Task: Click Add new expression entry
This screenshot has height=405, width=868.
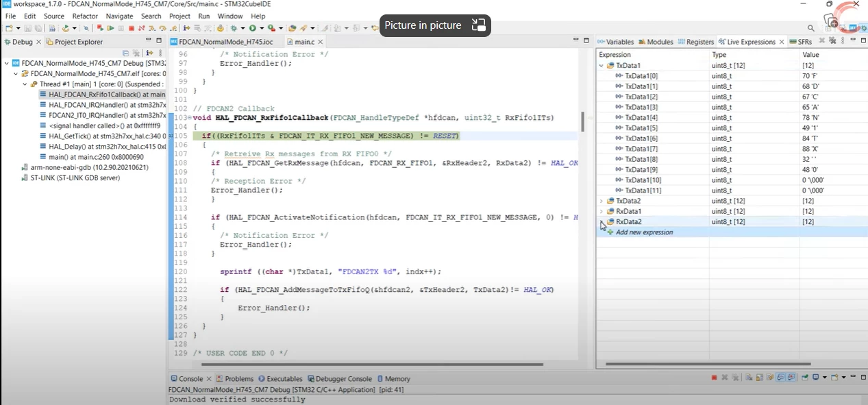Action: pyautogui.click(x=644, y=232)
